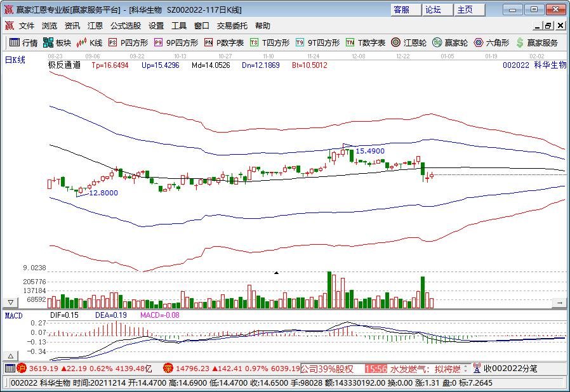
Task: Launch the 赢家轮 wheel tool
Action: point(450,43)
